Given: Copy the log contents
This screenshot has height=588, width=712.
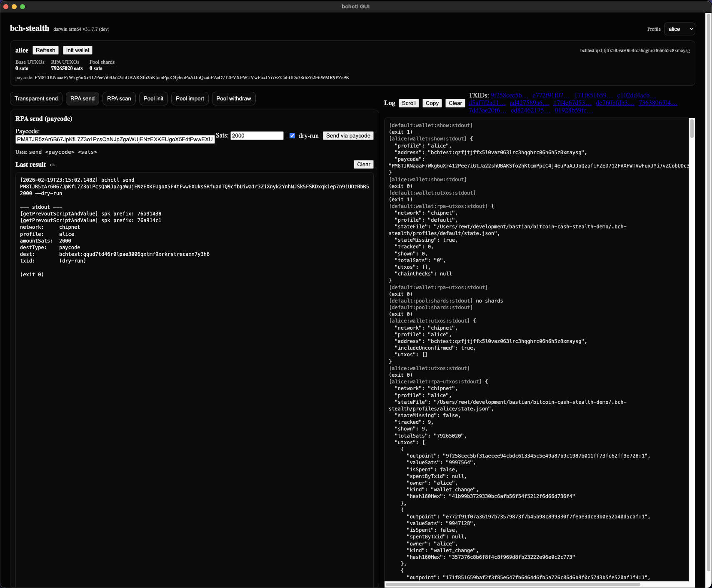Looking at the screenshot, I should (x=432, y=103).
